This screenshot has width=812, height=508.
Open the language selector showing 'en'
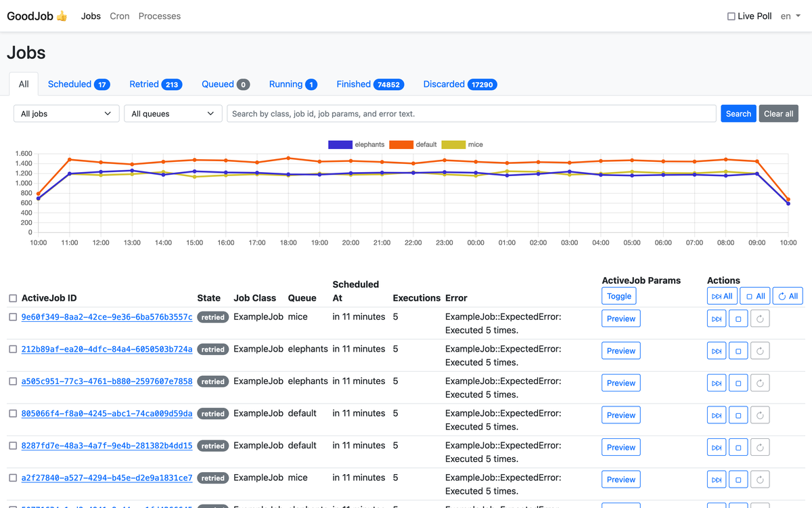pyautogui.click(x=790, y=16)
